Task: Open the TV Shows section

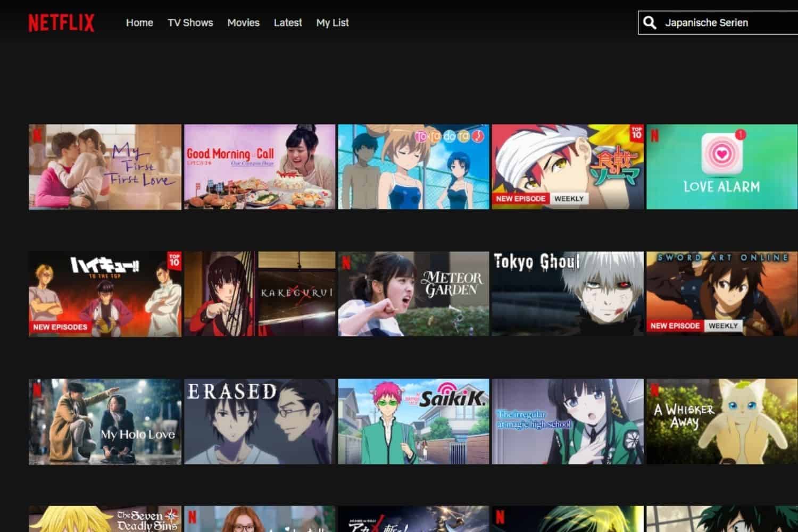Action: (x=190, y=23)
